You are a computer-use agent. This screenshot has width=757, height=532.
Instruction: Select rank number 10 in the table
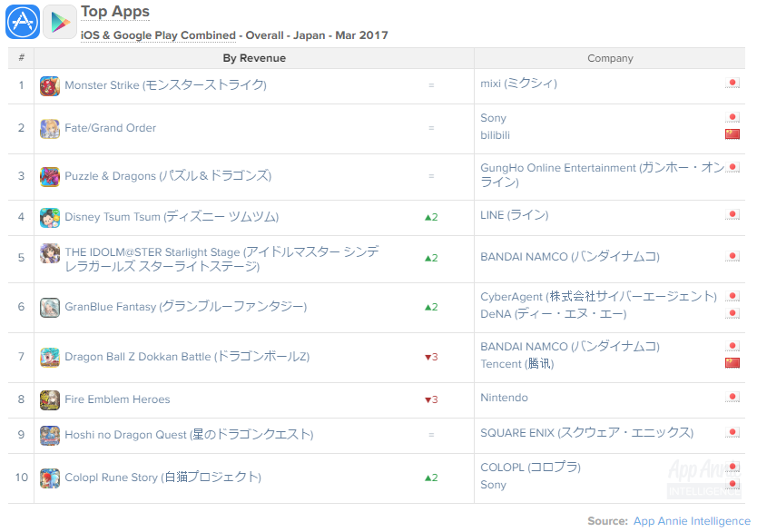(x=21, y=478)
